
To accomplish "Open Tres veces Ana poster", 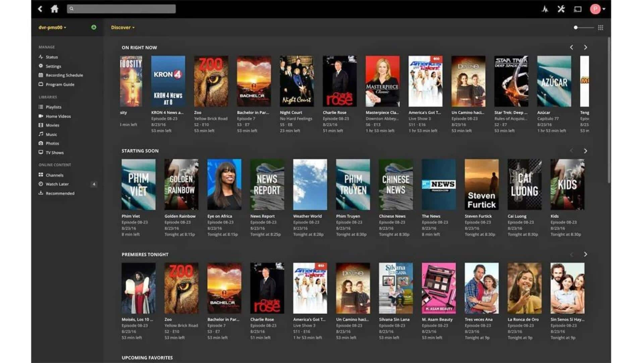I will pyautogui.click(x=482, y=288).
